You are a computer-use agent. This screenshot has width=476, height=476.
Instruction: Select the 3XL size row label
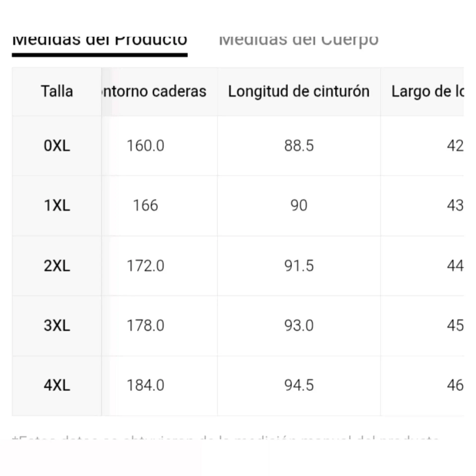pyautogui.click(x=57, y=325)
